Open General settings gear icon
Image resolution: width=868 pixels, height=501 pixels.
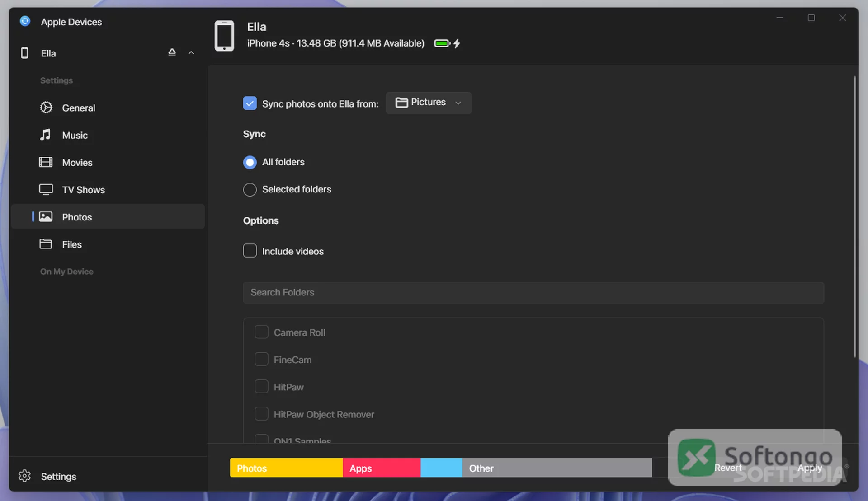(x=46, y=108)
